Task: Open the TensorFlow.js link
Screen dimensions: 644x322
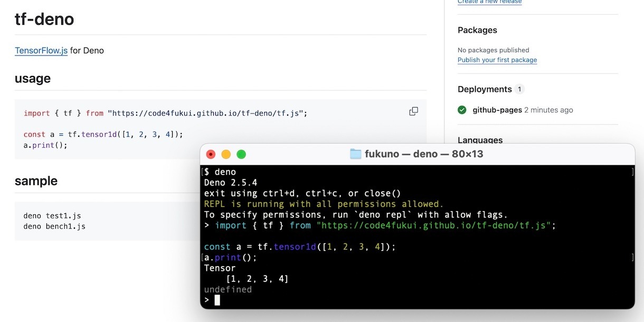Action: point(41,51)
